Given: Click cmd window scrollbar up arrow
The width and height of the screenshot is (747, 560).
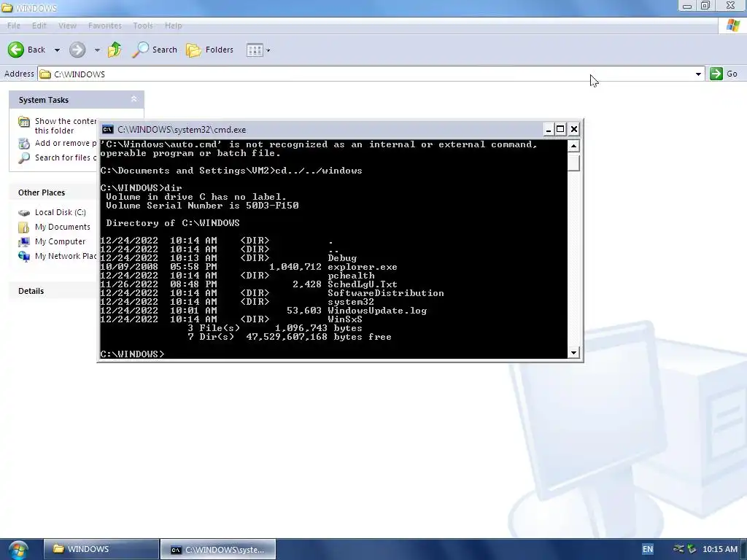Looking at the screenshot, I should (573, 146).
